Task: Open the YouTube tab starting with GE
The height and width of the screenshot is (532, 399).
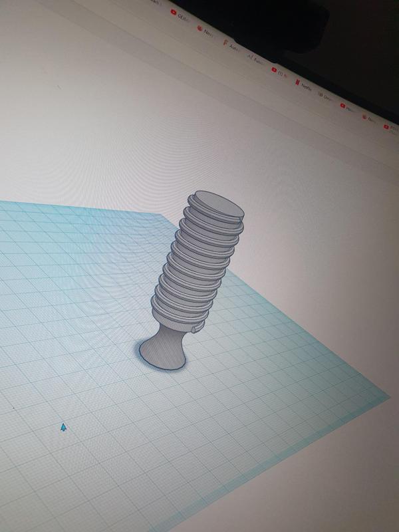Action: click(x=180, y=15)
